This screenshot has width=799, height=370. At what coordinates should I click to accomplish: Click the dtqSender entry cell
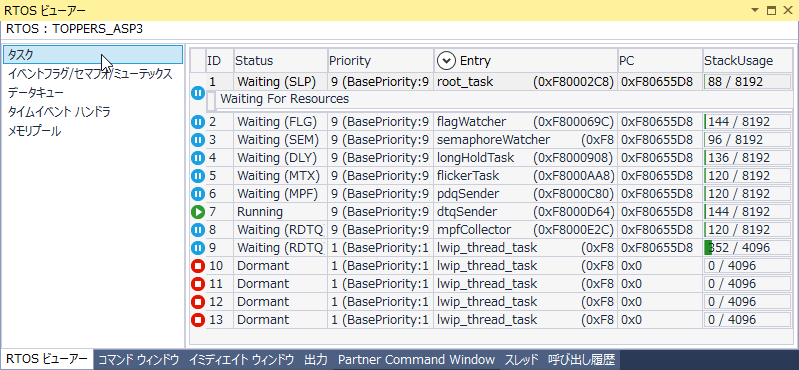click(525, 212)
